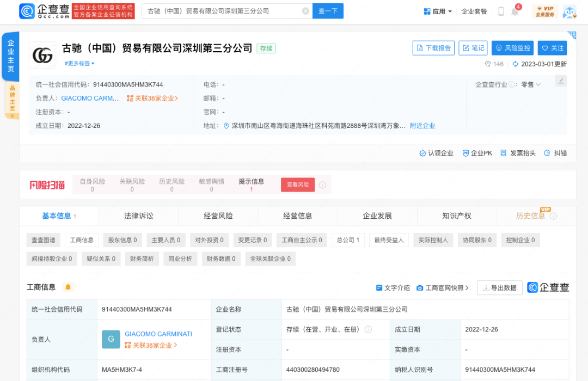Open the 附近企业 link
This screenshot has width=588, height=381.
(422, 126)
